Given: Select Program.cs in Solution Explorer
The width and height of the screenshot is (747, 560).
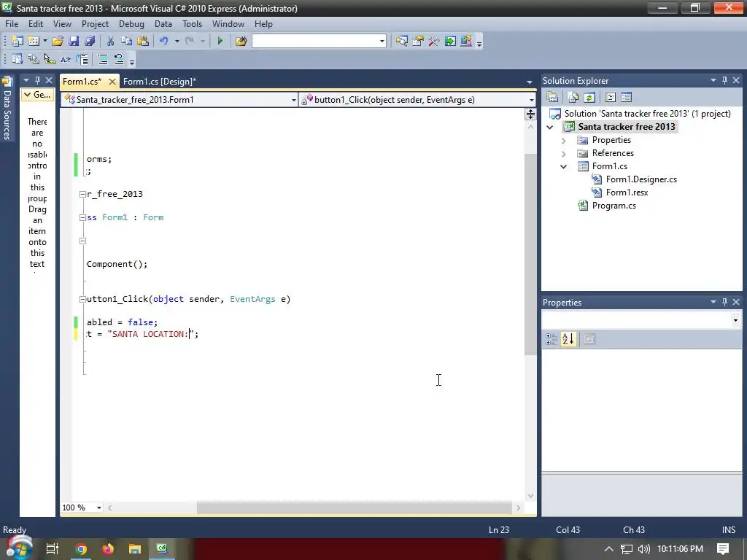Looking at the screenshot, I should [614, 206].
